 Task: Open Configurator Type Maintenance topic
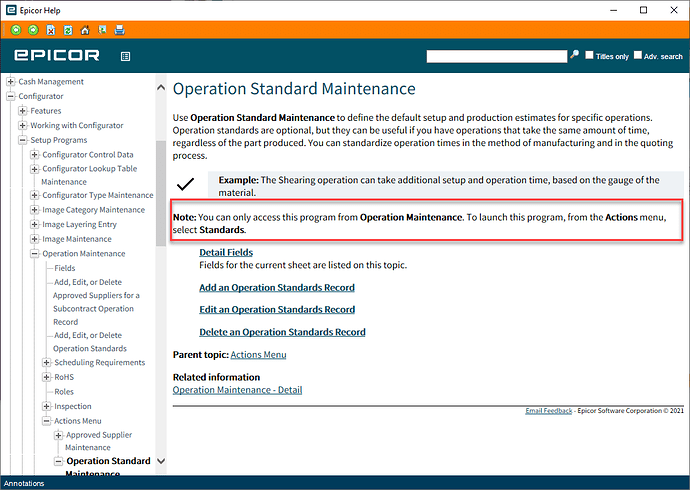click(98, 195)
